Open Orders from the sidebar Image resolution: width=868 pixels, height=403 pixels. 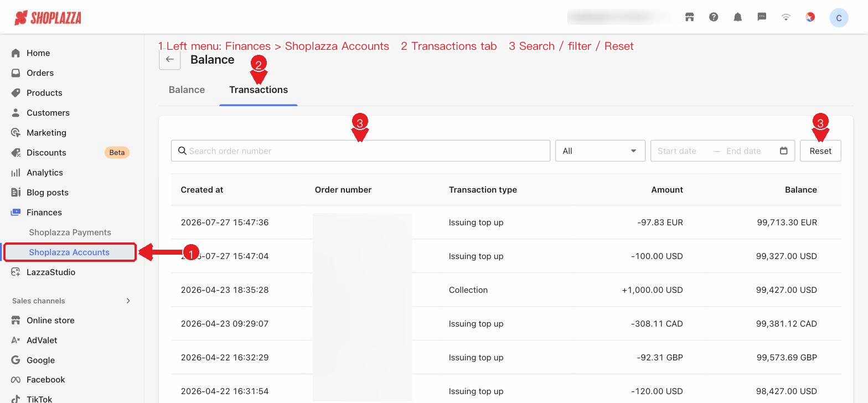click(40, 73)
